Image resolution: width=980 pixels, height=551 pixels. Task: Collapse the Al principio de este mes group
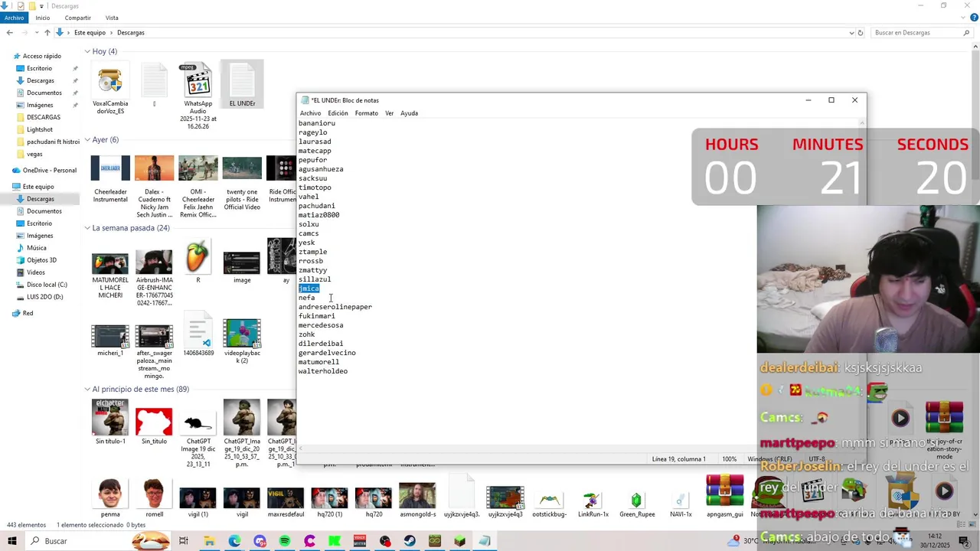coord(87,390)
